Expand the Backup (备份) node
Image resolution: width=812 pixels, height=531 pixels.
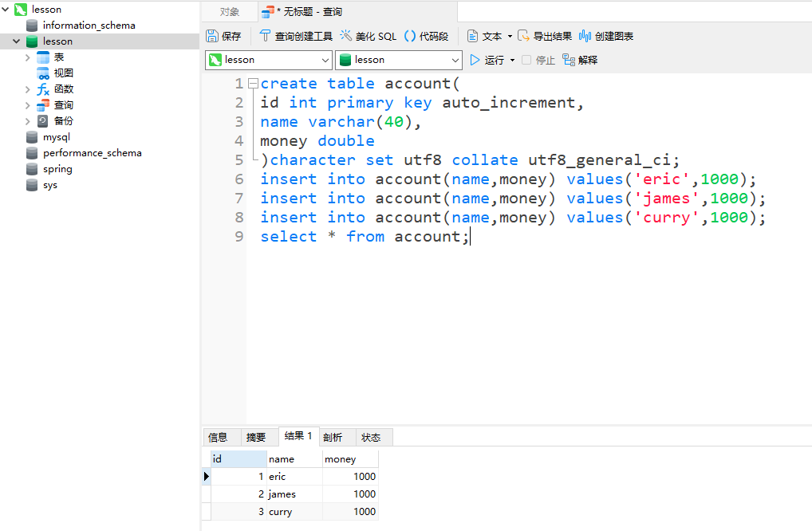(x=27, y=122)
